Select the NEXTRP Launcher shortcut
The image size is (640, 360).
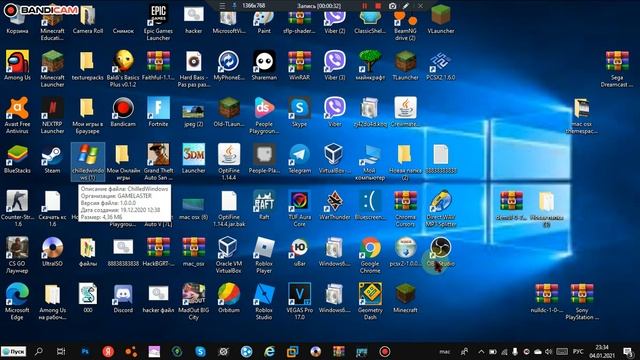point(52,115)
